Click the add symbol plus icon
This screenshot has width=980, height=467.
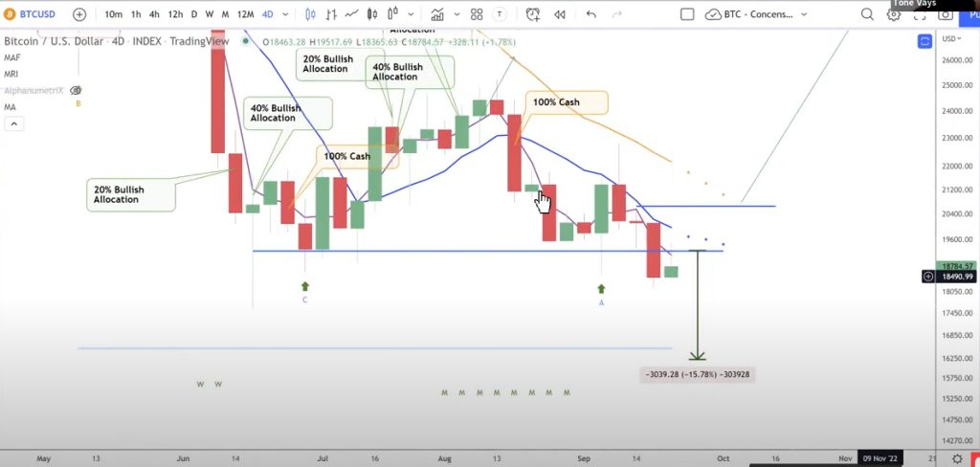(79, 14)
